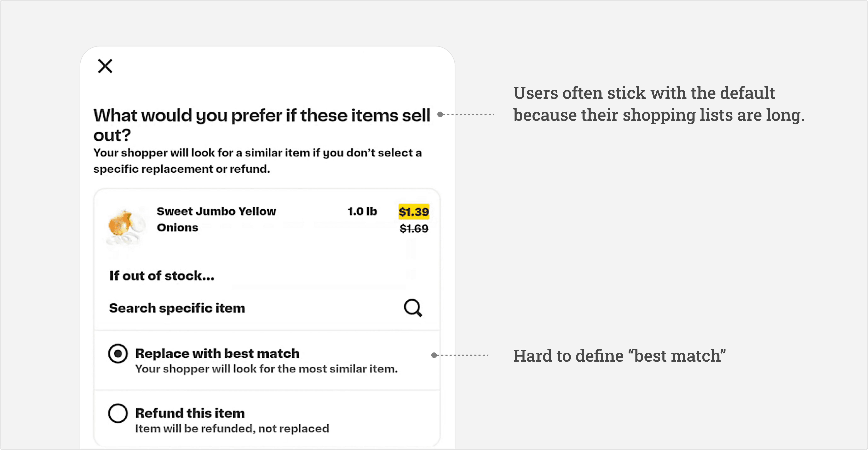Image resolution: width=868 pixels, height=450 pixels.
Task: Click the crossed-out $1.69 original price
Action: pos(414,229)
